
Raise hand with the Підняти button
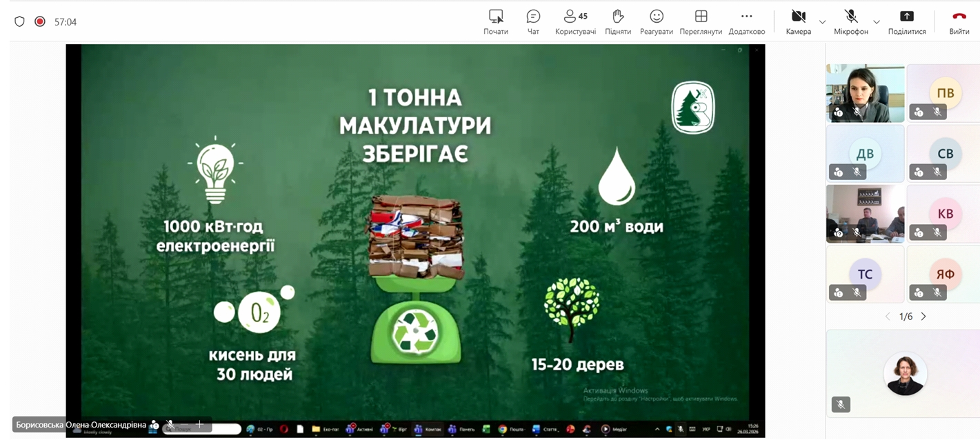(618, 22)
